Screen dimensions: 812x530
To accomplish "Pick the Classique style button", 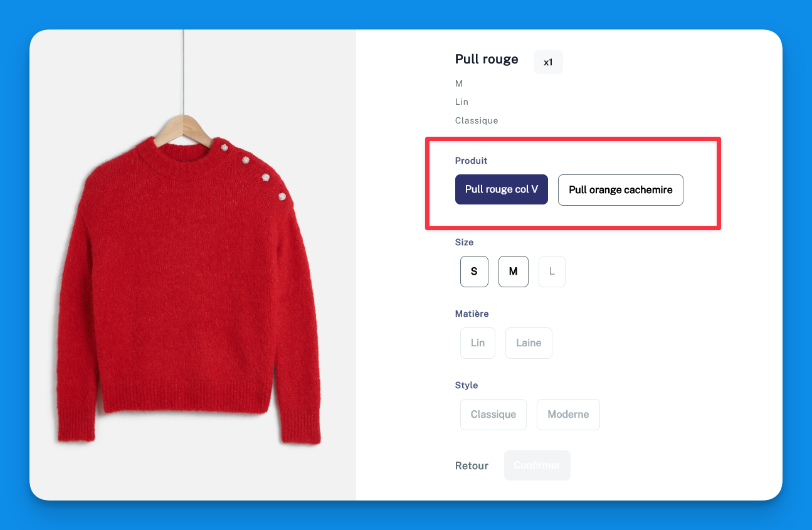I will pos(493,415).
